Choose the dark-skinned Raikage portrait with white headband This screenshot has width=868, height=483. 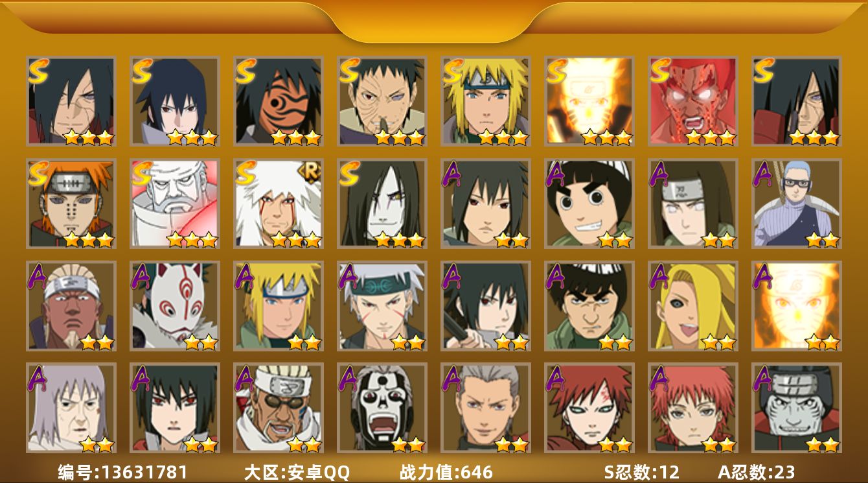click(71, 305)
